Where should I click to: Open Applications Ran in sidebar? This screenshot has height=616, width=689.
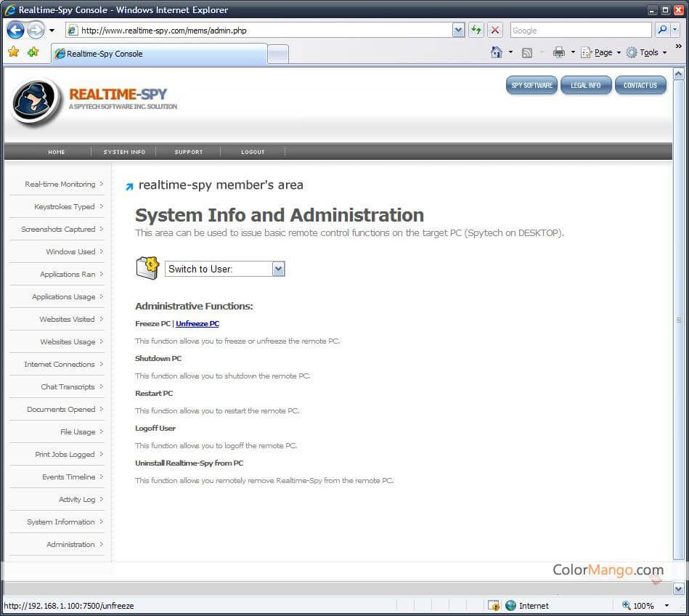(x=68, y=275)
